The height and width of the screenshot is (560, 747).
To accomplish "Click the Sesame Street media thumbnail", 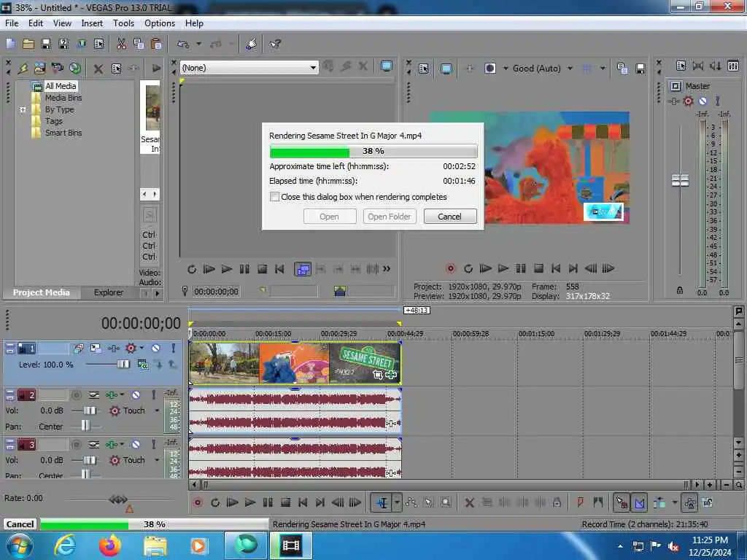I will (153, 108).
